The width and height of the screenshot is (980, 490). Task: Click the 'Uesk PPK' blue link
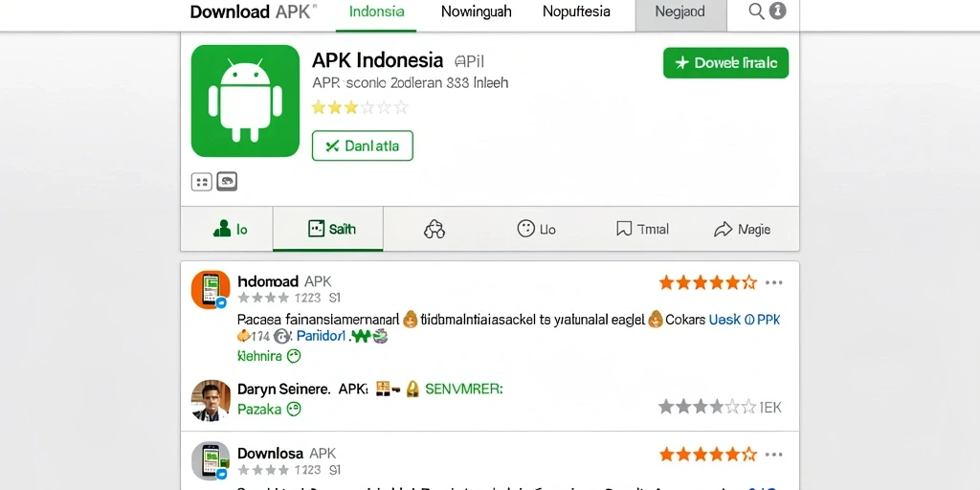(744, 320)
